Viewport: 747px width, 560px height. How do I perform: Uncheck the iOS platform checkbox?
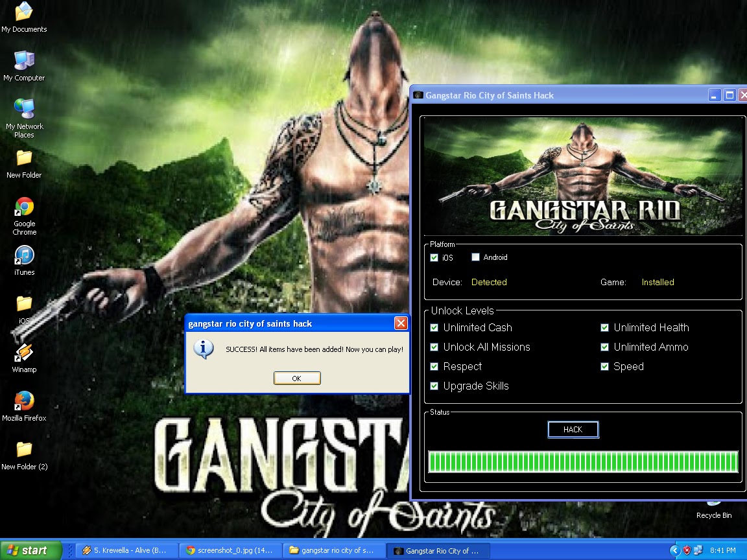click(x=434, y=257)
